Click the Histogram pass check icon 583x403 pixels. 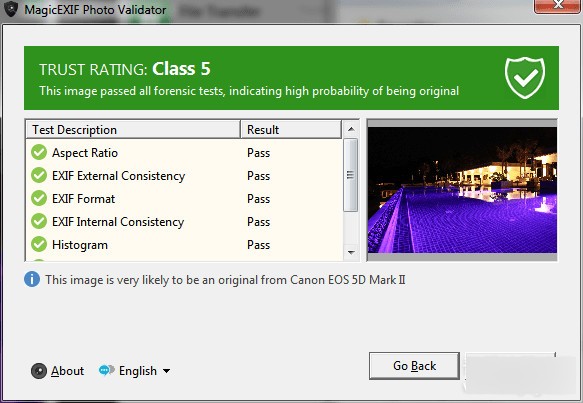click(39, 244)
